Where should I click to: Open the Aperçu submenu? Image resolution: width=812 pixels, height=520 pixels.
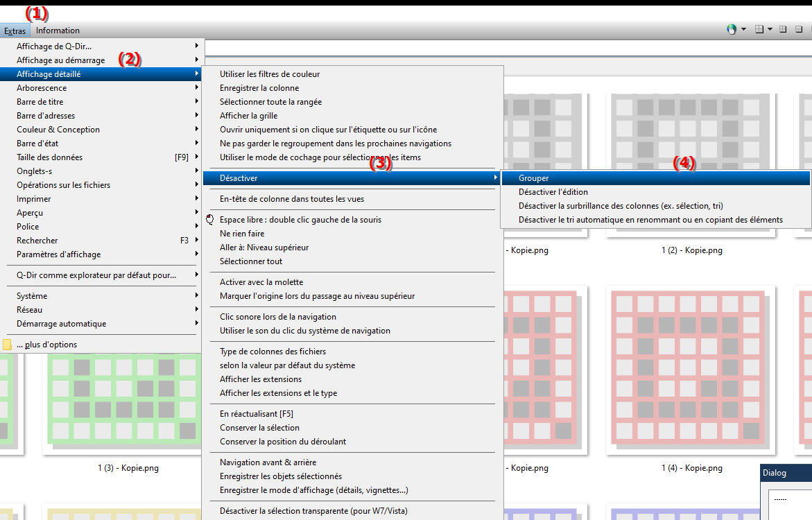pyautogui.click(x=101, y=214)
